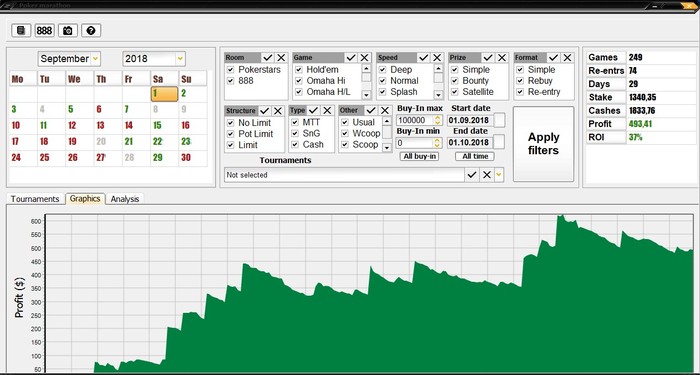The image size is (700, 375).
Task: Click the Game list scrollbar thumb
Action: [x=366, y=77]
